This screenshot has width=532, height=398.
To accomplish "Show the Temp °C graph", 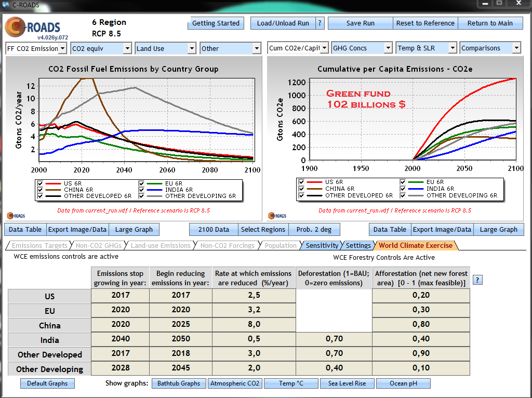I will point(291,383).
